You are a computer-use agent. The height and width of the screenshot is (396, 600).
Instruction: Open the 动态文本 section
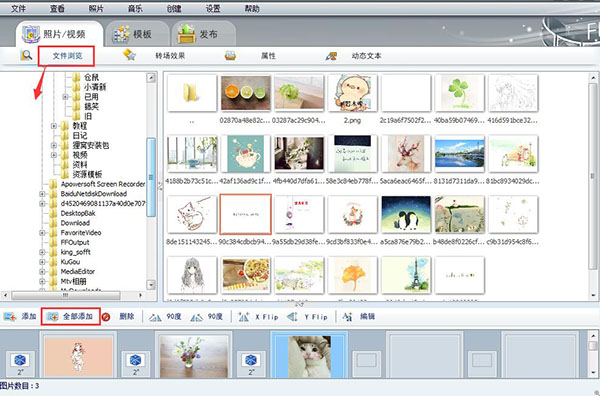[367, 56]
